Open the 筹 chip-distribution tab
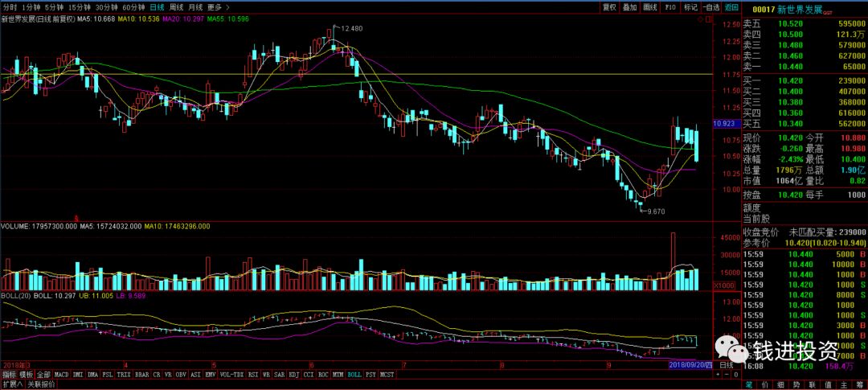The height and width of the screenshot is (390, 868). click(860, 384)
